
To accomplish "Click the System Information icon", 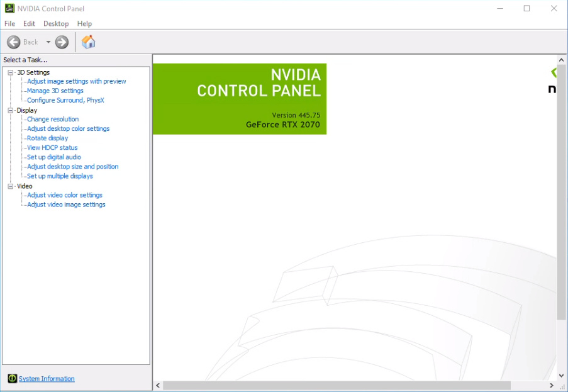I will click(13, 379).
